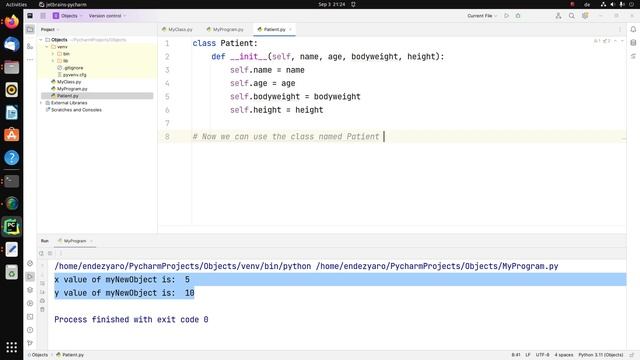
Task: Collapse the venv folder
Action: point(47,47)
